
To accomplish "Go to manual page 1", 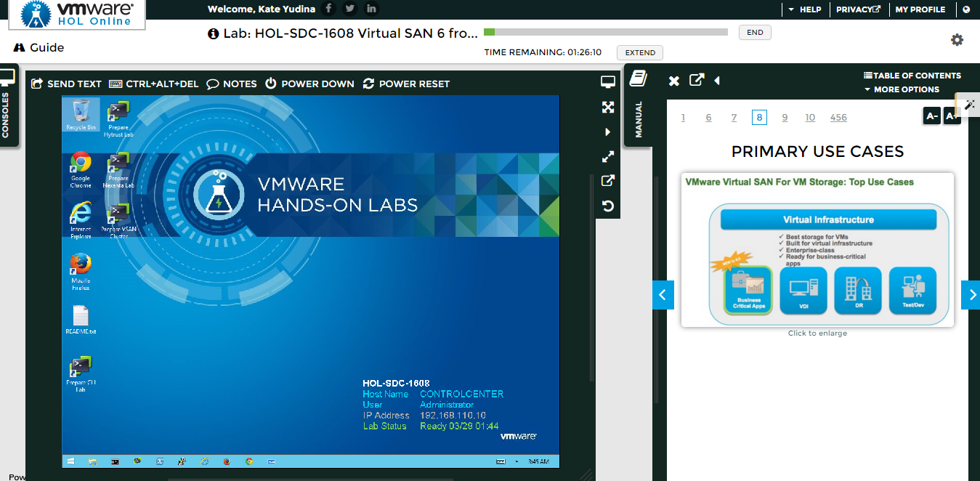I will (683, 118).
